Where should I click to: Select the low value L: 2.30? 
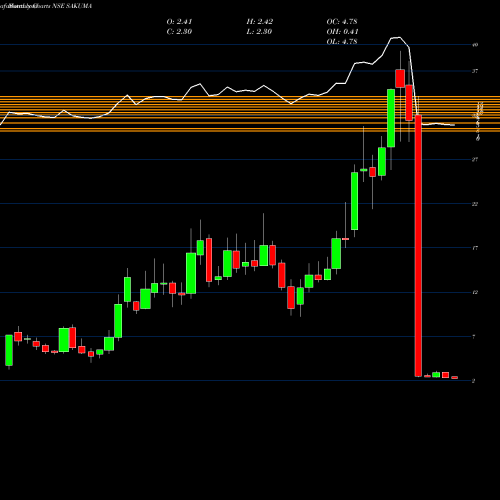click(259, 32)
